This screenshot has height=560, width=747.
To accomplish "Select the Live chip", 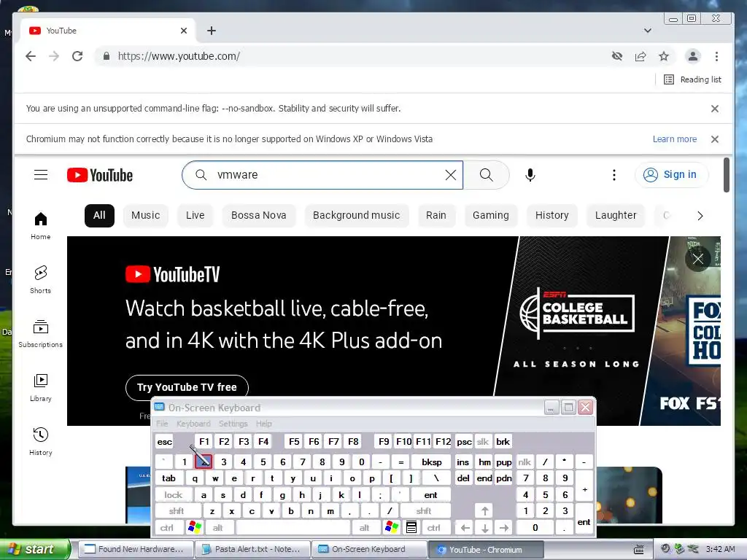I will (196, 215).
